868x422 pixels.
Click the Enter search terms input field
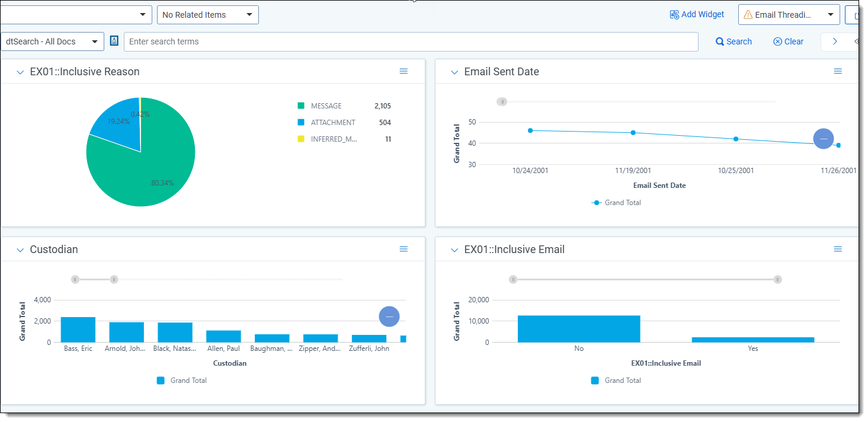point(411,41)
